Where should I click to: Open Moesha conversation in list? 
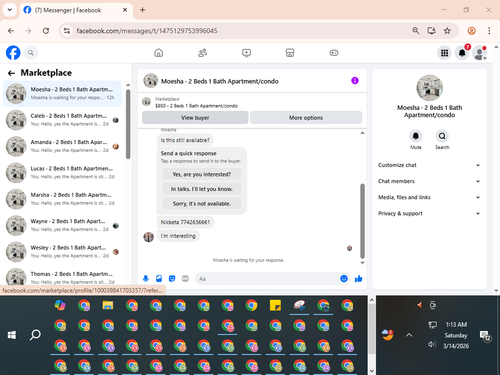pos(62,94)
